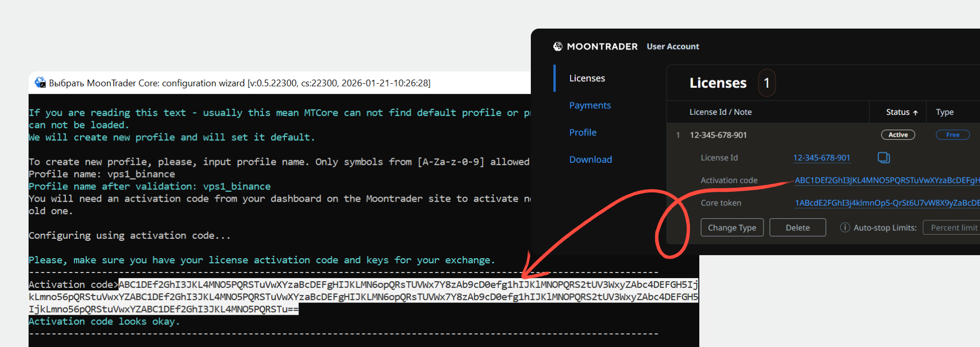Click the Active status badge
Image resolution: width=980 pixels, height=347 pixels.
[898, 135]
